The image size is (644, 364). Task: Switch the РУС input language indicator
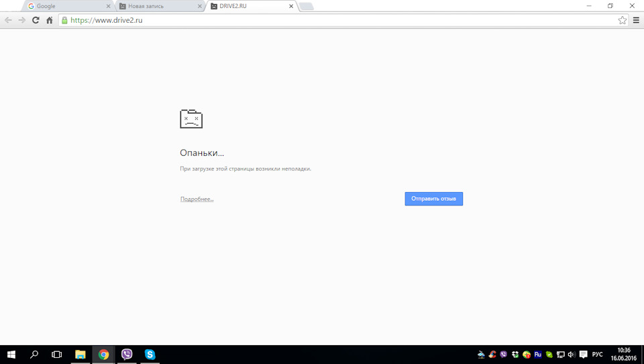[597, 355]
